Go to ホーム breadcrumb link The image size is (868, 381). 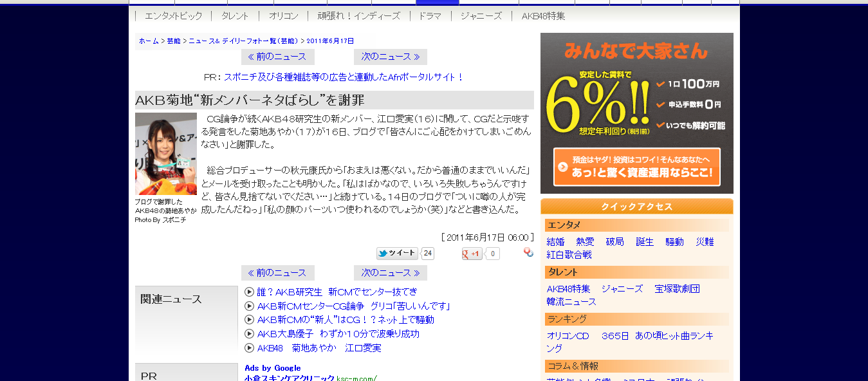[149, 41]
